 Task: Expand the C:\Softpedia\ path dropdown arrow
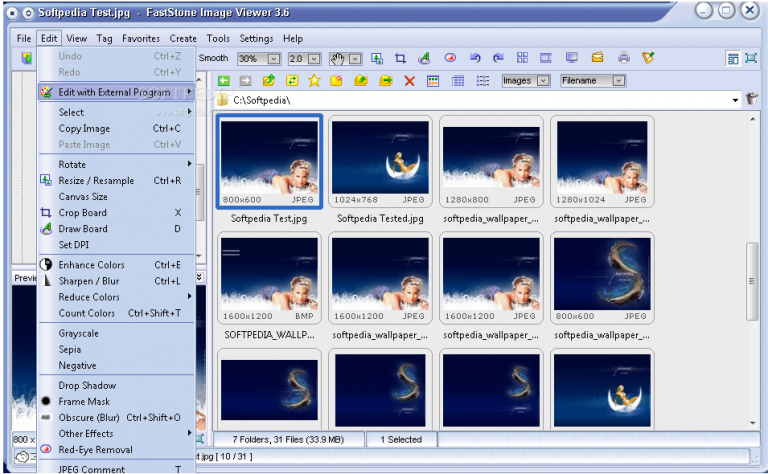(736, 101)
